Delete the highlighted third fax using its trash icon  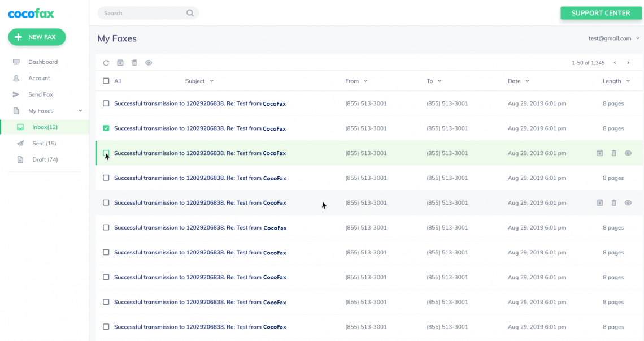614,153
